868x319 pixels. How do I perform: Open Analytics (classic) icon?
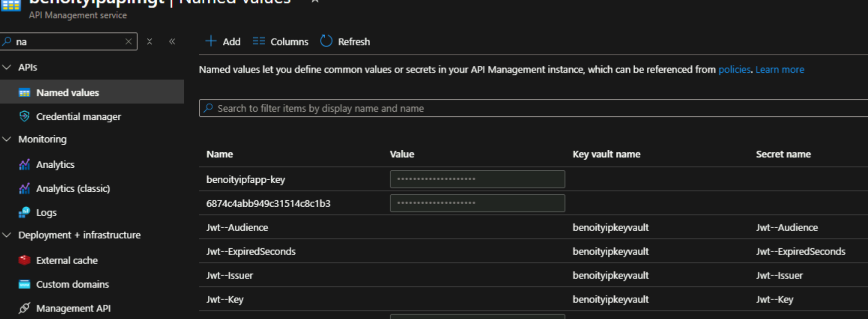24,189
